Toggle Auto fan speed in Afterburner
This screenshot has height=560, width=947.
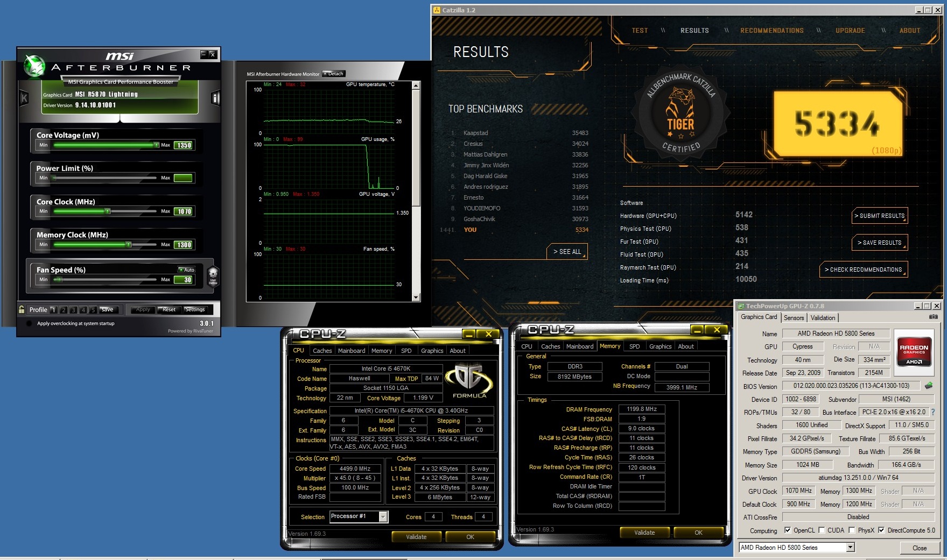(x=186, y=270)
